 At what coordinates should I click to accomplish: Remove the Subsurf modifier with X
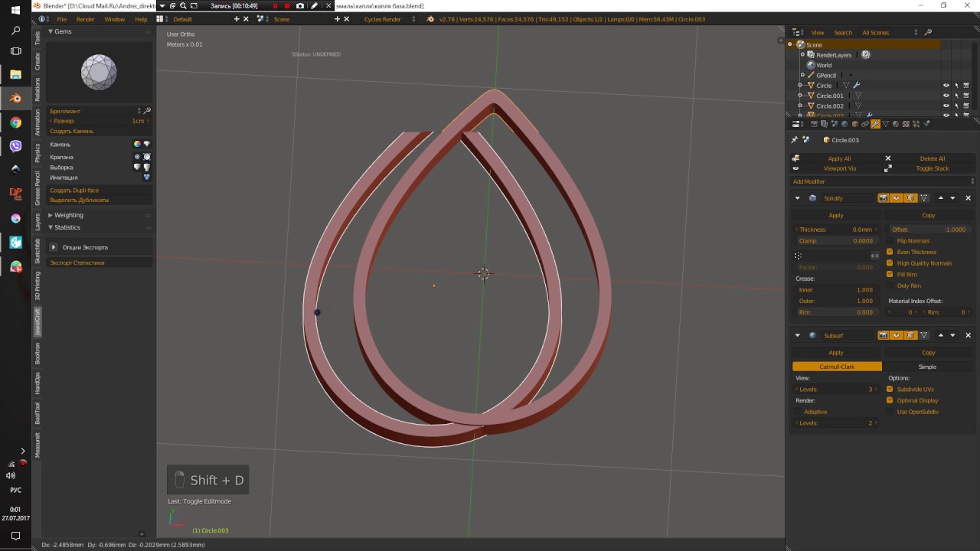(x=968, y=335)
